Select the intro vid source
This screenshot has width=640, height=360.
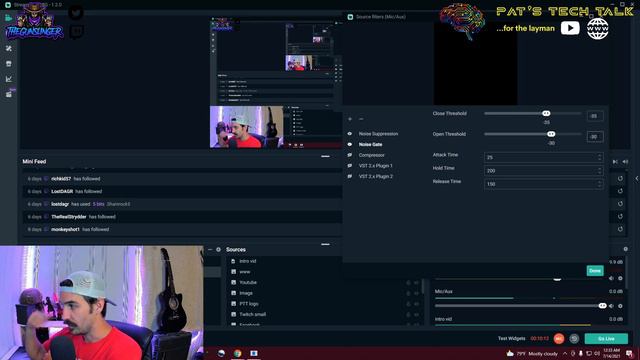pos(247,261)
